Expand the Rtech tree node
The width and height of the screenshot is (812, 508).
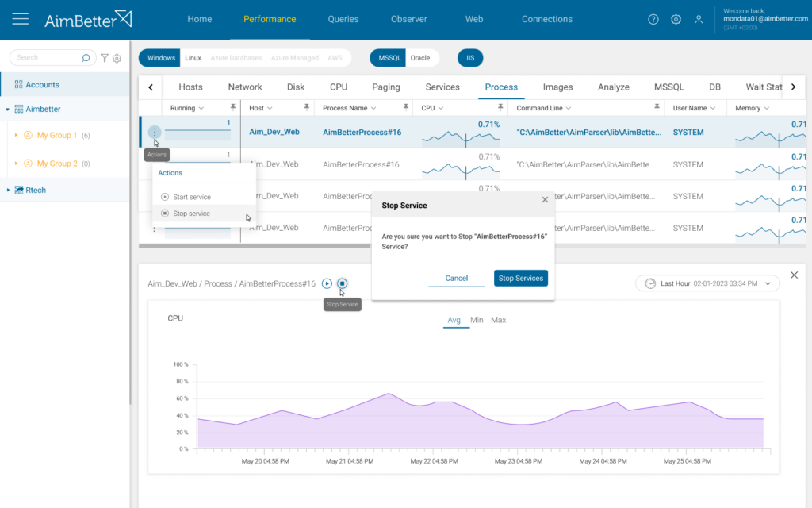coord(8,190)
